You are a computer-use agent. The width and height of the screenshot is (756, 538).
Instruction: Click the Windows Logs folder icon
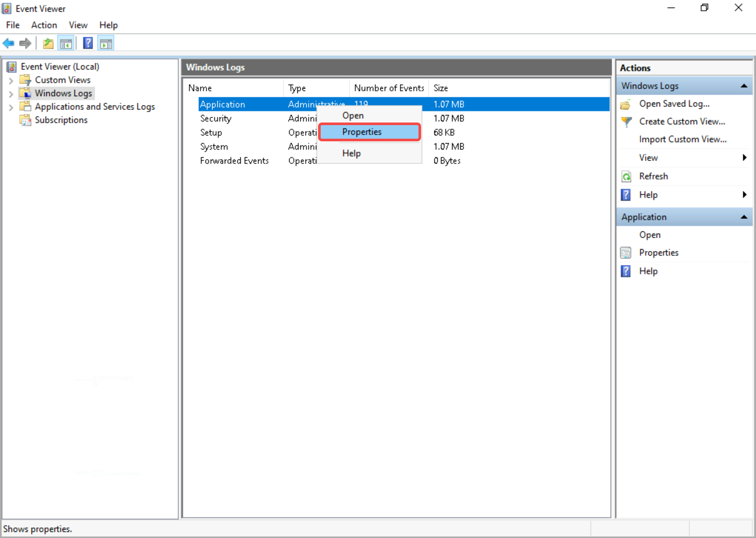[25, 93]
